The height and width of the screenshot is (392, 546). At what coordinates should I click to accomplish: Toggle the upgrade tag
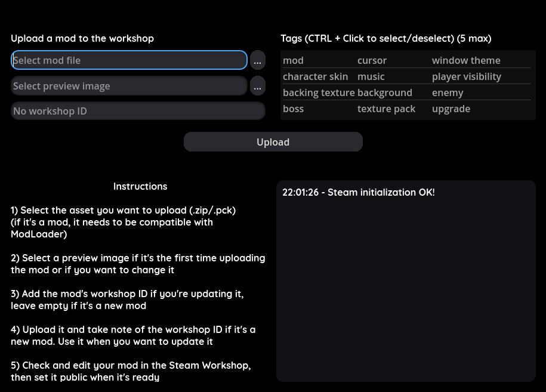click(x=451, y=109)
